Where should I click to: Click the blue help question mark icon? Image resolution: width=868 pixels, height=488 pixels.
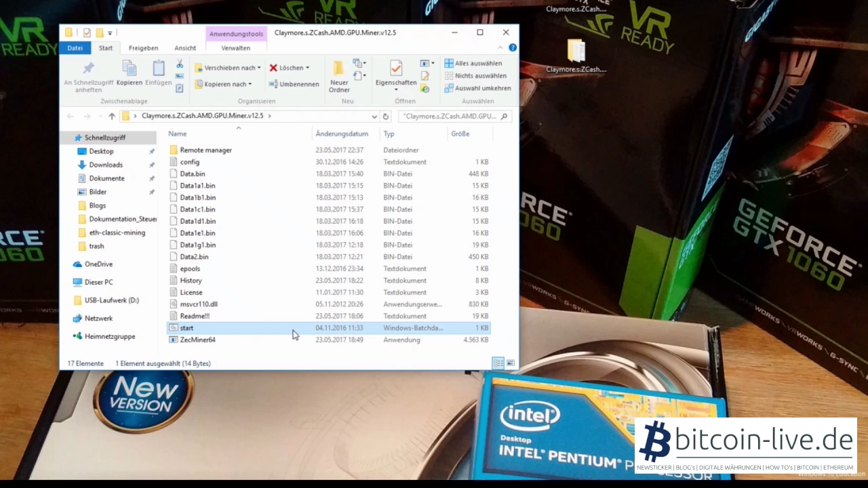513,47
